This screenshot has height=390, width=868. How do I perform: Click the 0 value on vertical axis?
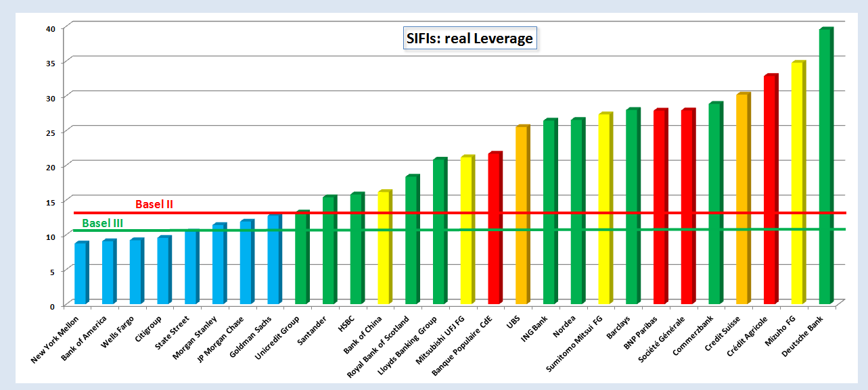[51, 307]
